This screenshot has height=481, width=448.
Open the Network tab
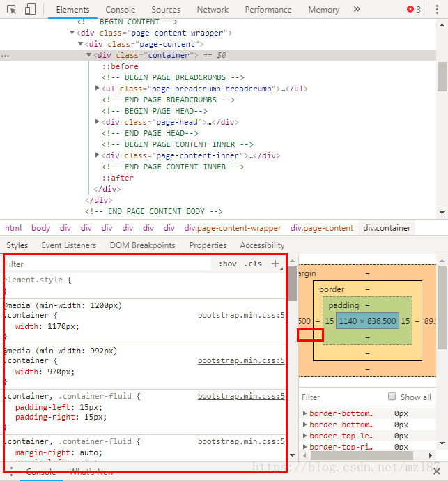(213, 10)
